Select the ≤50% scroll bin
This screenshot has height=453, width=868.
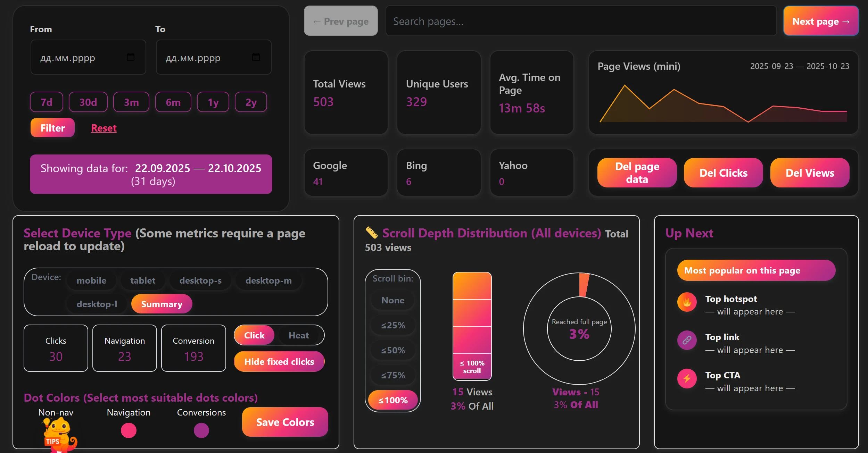(x=392, y=350)
